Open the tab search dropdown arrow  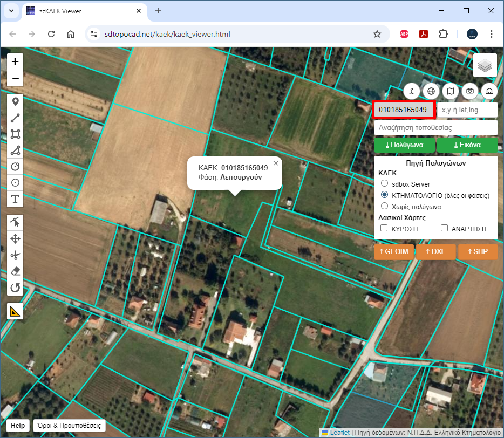pyautogui.click(x=11, y=11)
